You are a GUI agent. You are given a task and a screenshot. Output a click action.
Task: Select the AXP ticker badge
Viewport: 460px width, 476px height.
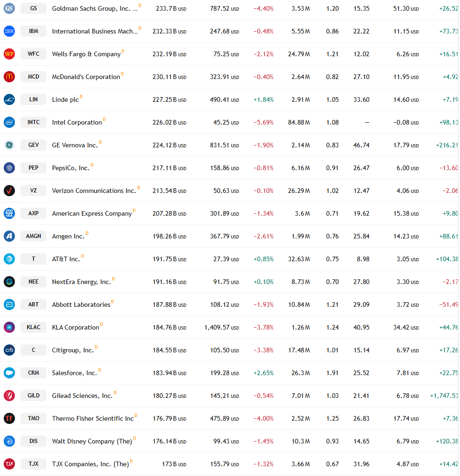[x=33, y=213]
